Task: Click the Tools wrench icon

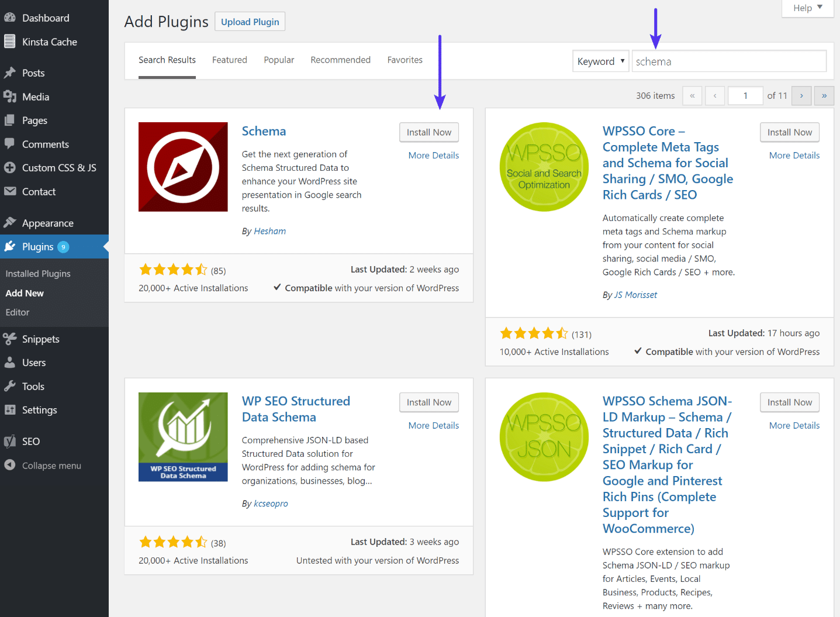Action: [10, 386]
